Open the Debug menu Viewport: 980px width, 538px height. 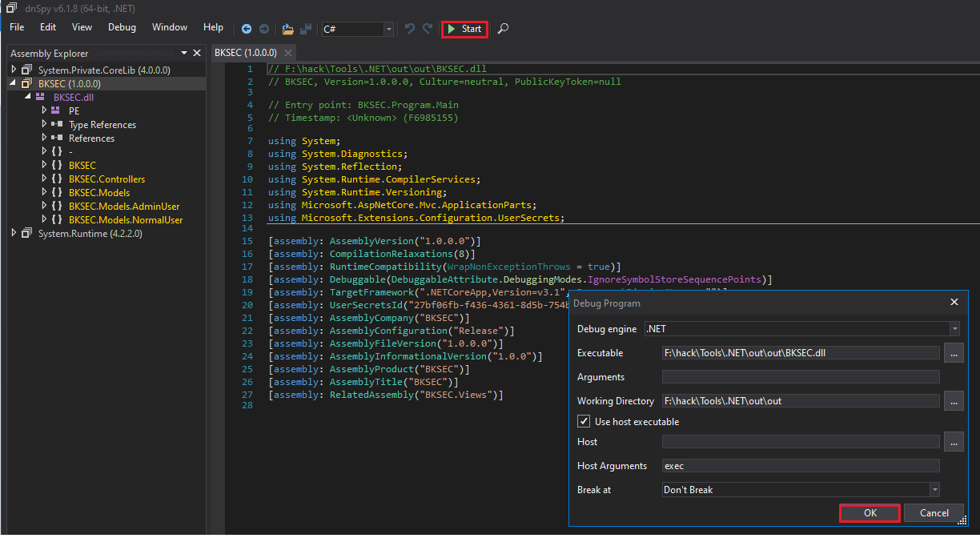click(122, 27)
